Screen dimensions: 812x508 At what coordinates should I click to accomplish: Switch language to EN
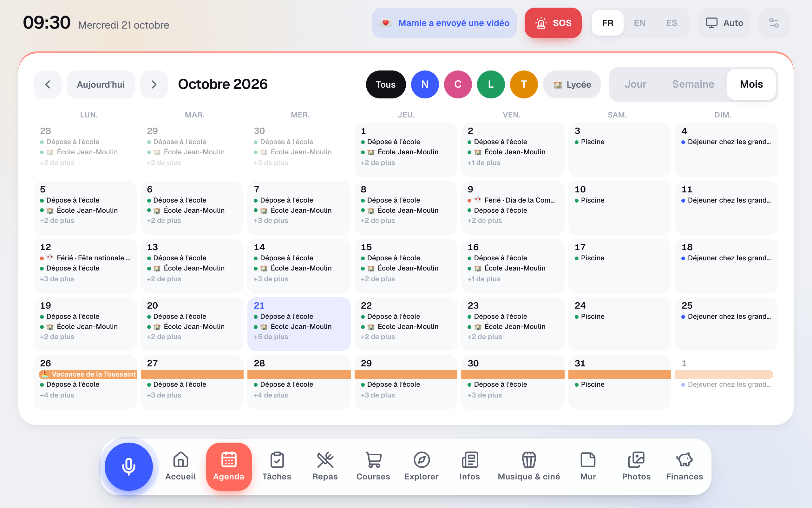(639, 23)
